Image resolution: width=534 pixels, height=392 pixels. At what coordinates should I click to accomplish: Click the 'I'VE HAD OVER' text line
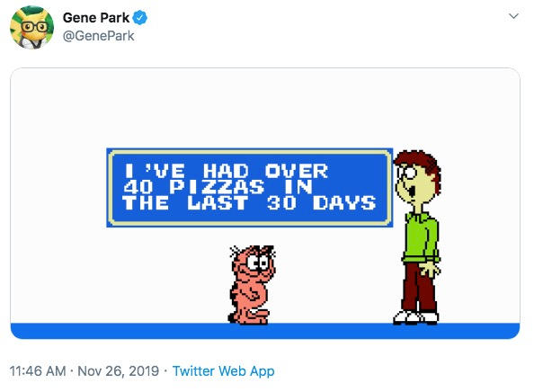coord(227,171)
